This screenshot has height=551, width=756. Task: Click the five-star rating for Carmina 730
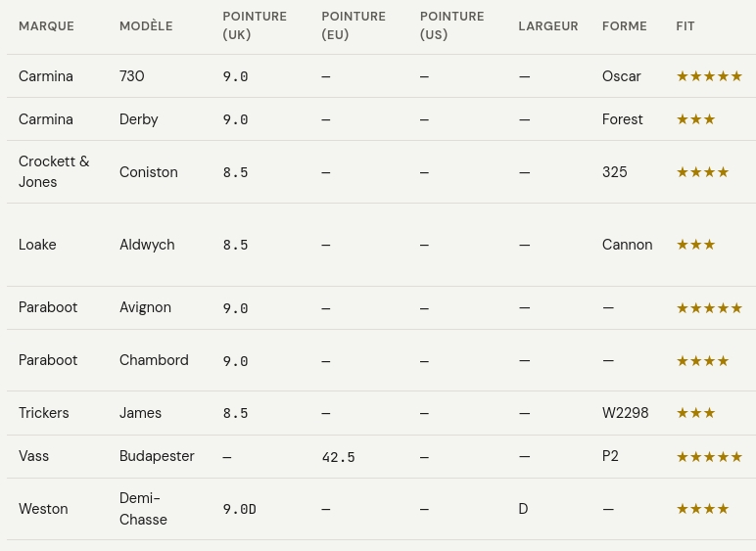tap(709, 76)
